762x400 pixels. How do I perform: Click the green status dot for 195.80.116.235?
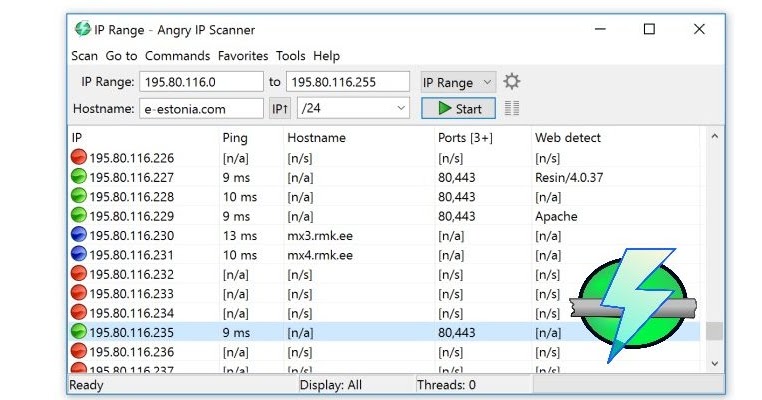(x=79, y=332)
